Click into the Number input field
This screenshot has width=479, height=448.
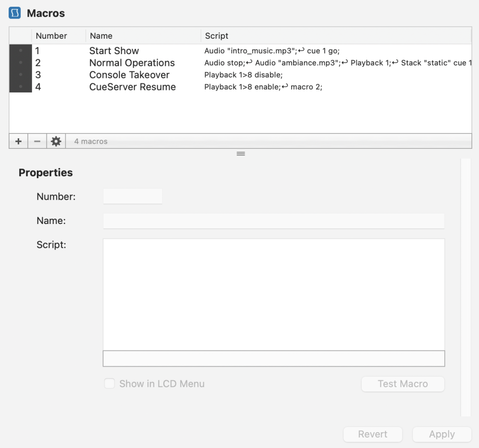(x=133, y=197)
